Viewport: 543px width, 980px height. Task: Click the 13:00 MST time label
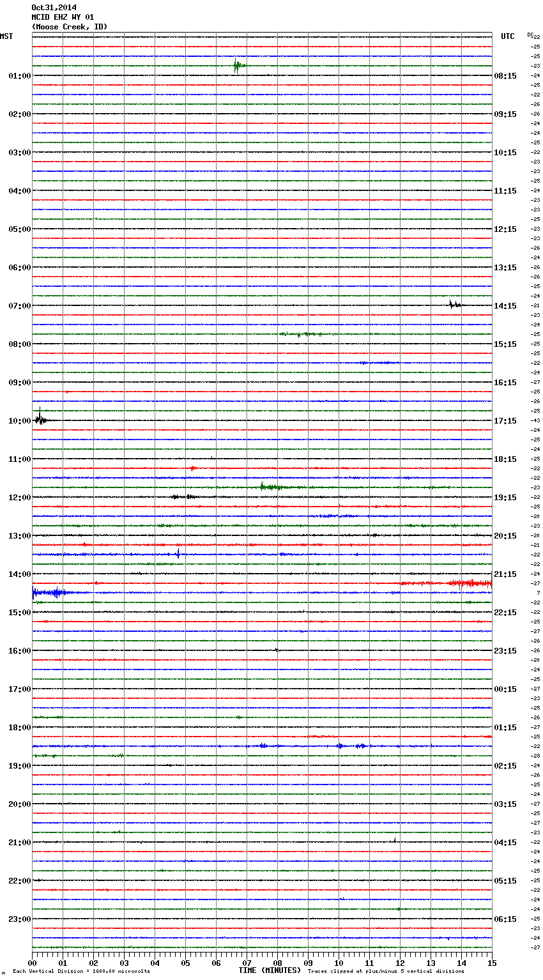click(x=20, y=536)
